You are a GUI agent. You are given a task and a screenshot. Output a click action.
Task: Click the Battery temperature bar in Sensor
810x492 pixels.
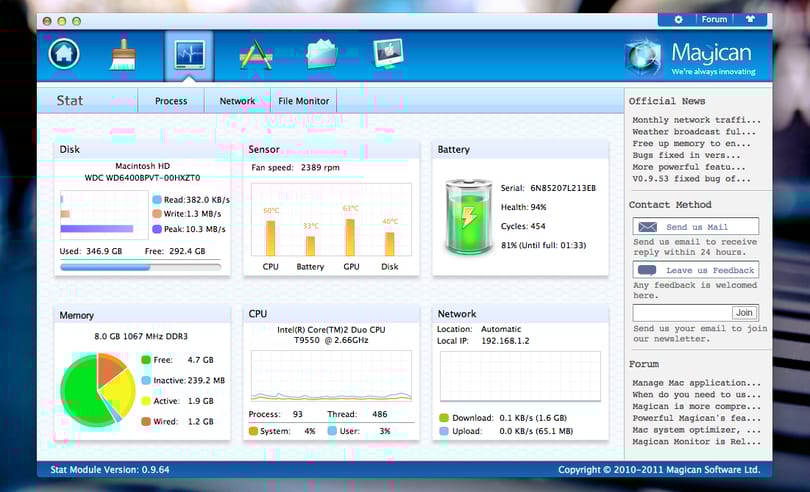click(x=310, y=246)
